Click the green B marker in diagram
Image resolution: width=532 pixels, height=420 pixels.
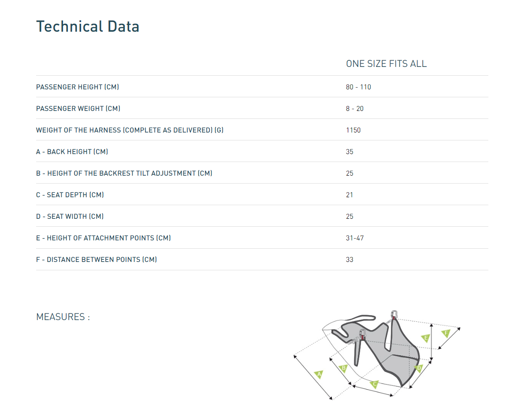point(344,368)
